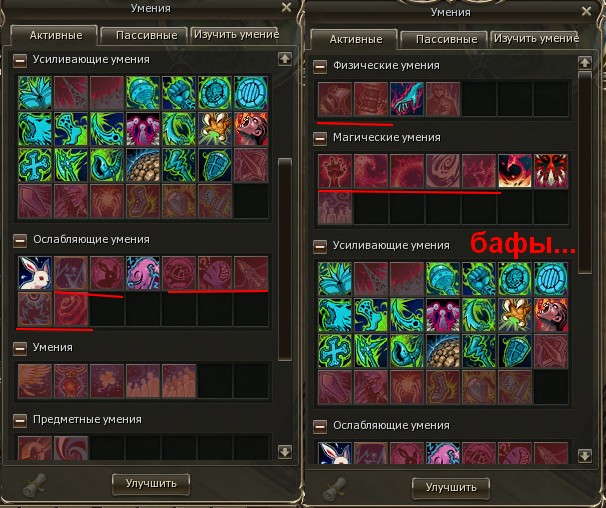Switch to left Пассивные tab
The image size is (606, 508).
(146, 36)
